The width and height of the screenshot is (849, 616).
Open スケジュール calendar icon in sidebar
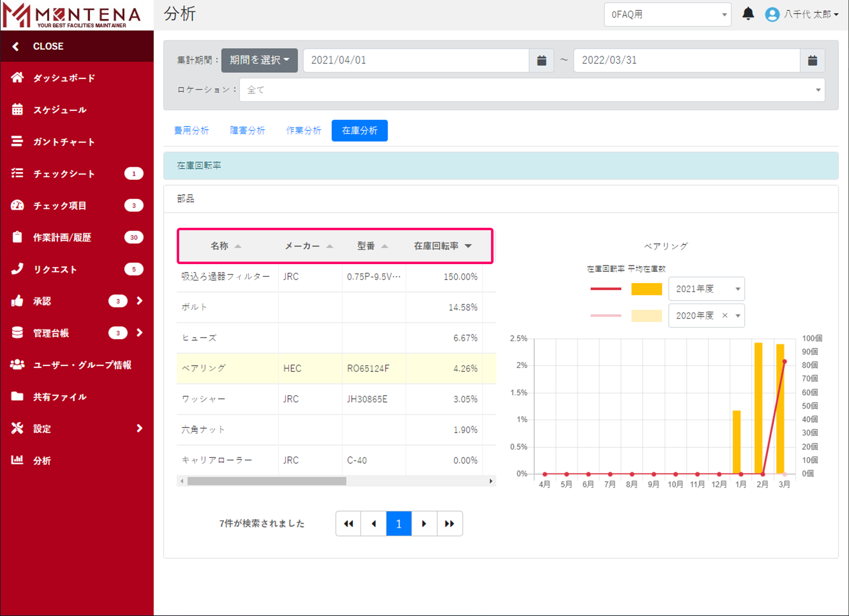[17, 109]
